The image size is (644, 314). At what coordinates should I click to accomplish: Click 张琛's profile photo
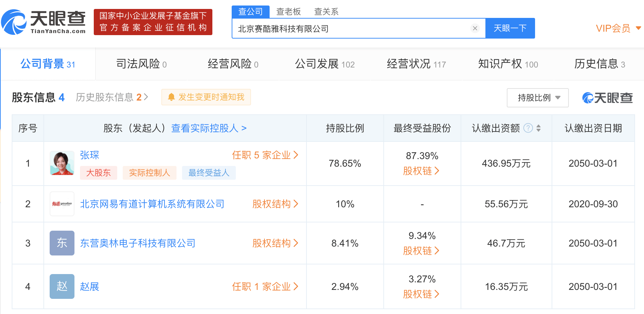[62, 163]
